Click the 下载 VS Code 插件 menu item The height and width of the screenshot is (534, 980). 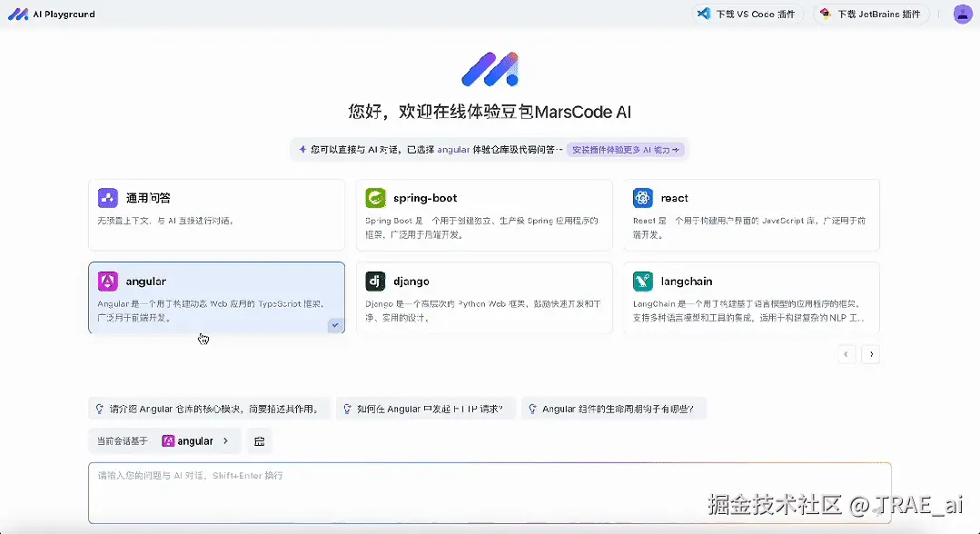point(747,14)
